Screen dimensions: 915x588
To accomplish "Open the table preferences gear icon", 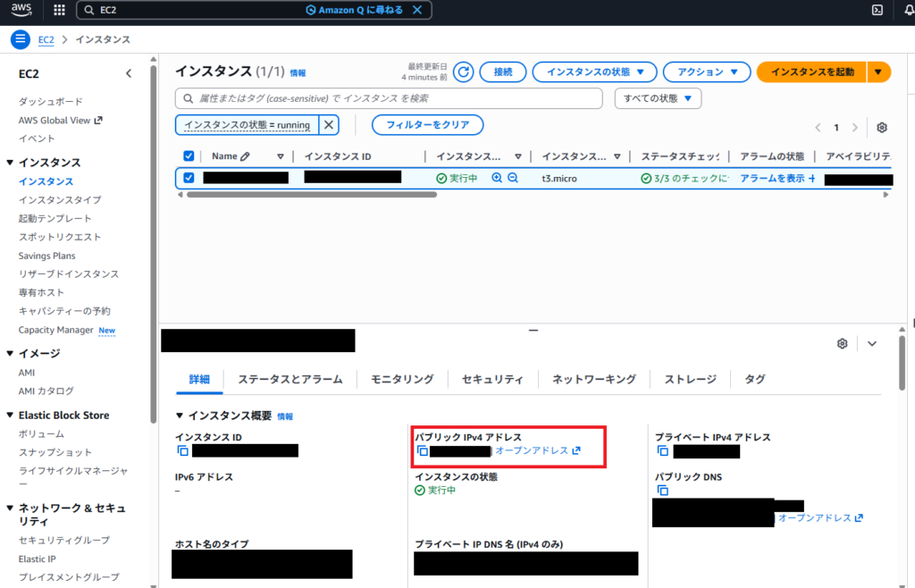I will 882,128.
